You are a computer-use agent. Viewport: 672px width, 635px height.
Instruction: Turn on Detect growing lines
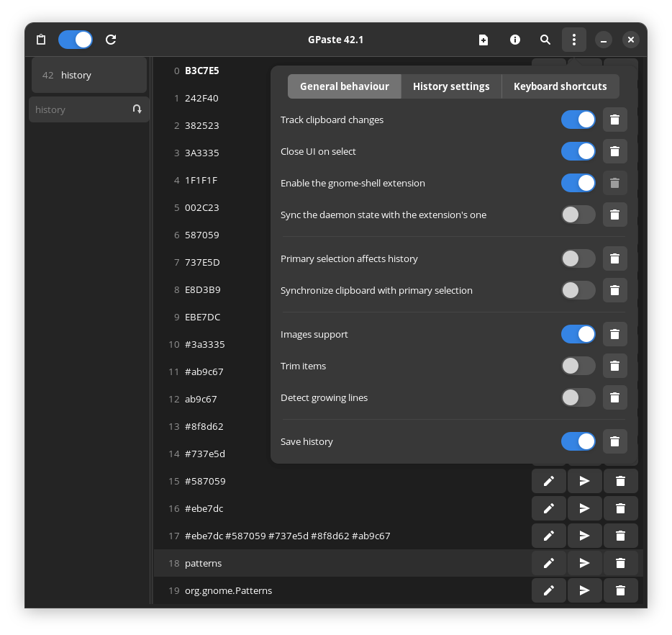[x=578, y=397]
